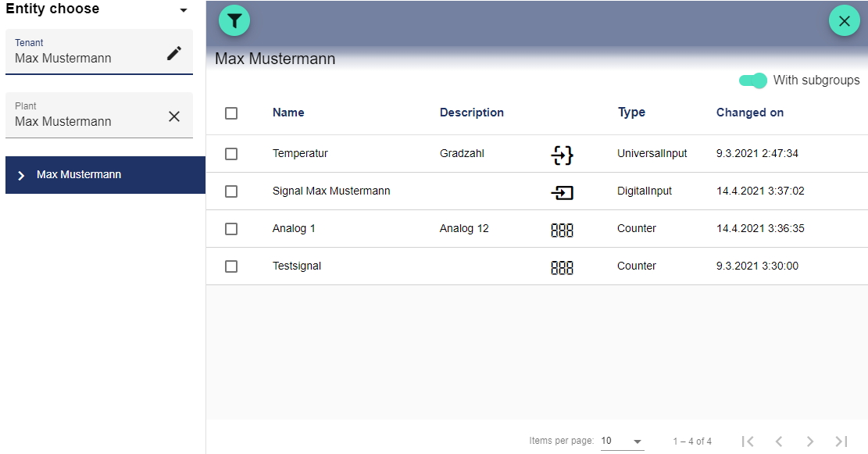
Task: Select all rows with header checkbox
Action: [231, 113]
